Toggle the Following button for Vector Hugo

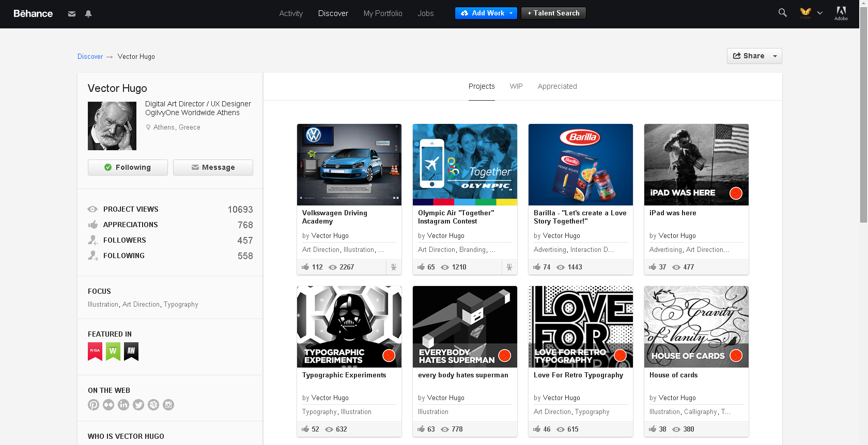128,167
